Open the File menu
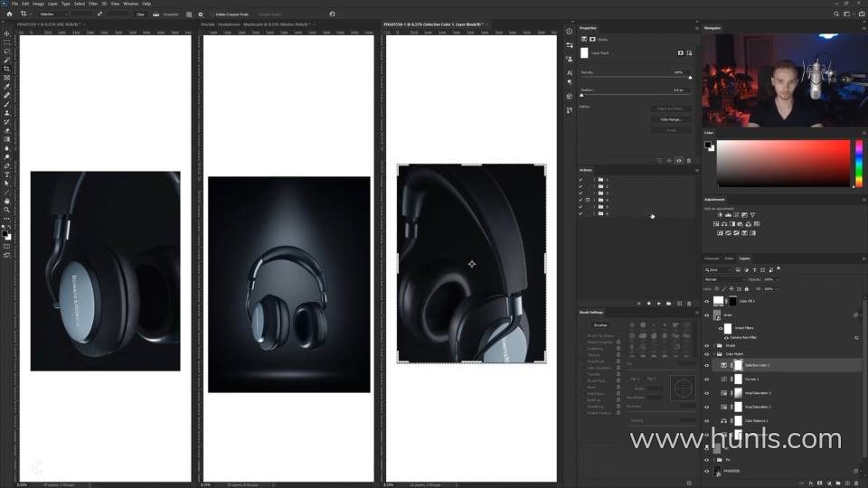 point(15,4)
